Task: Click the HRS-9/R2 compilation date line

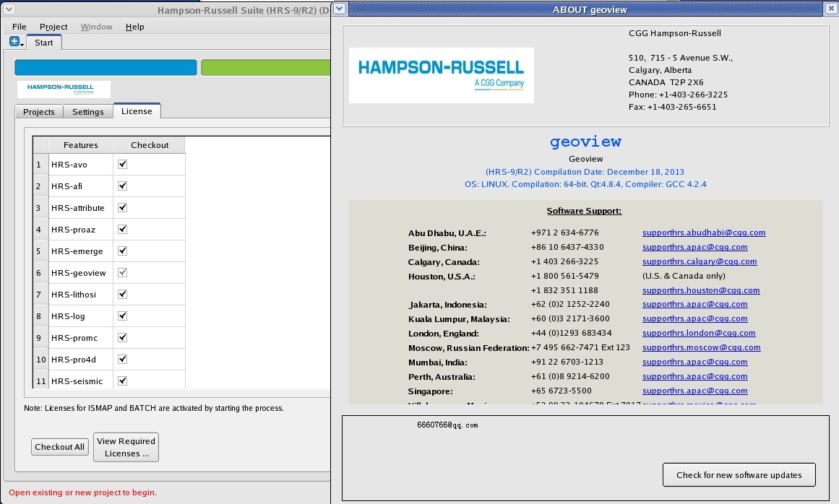Action: click(x=585, y=172)
